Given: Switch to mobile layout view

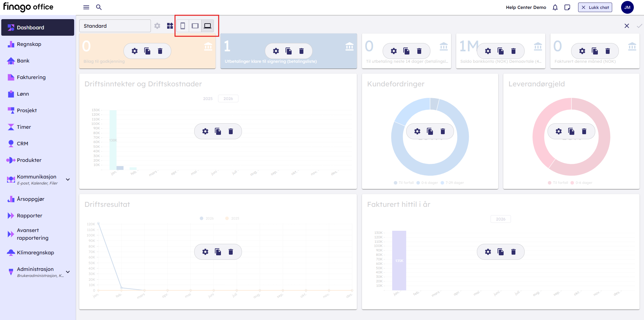Looking at the screenshot, I should [183, 26].
